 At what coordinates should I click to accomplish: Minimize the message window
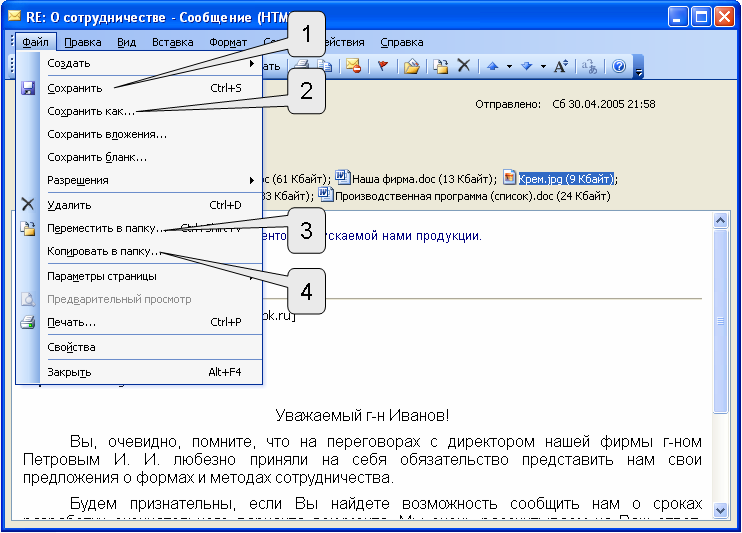[x=678, y=17]
